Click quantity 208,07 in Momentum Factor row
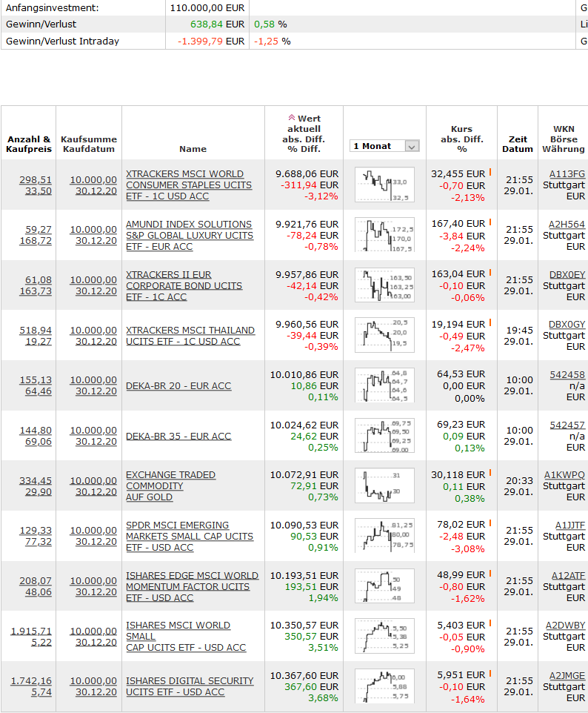 point(36,581)
